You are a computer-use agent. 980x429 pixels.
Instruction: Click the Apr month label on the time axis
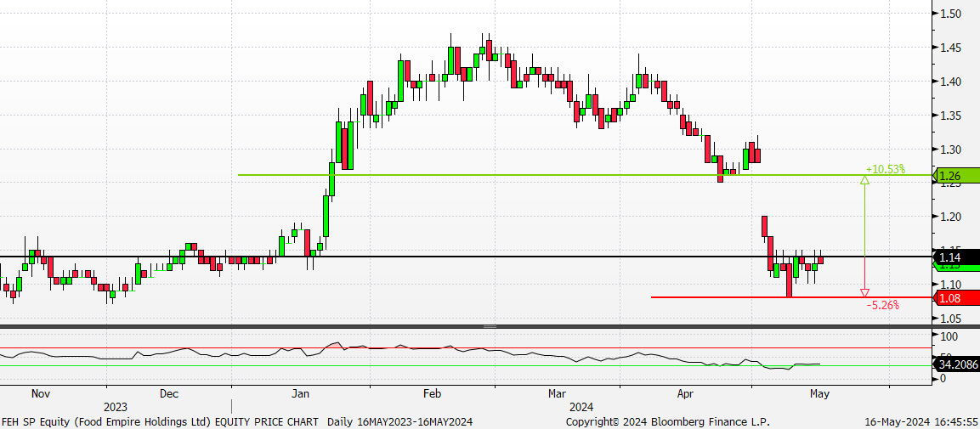click(686, 394)
